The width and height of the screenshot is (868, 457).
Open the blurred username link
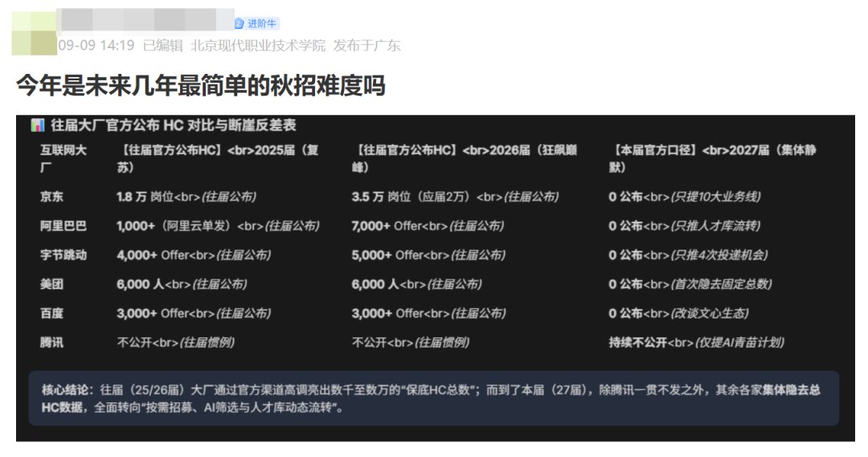[x=145, y=19]
